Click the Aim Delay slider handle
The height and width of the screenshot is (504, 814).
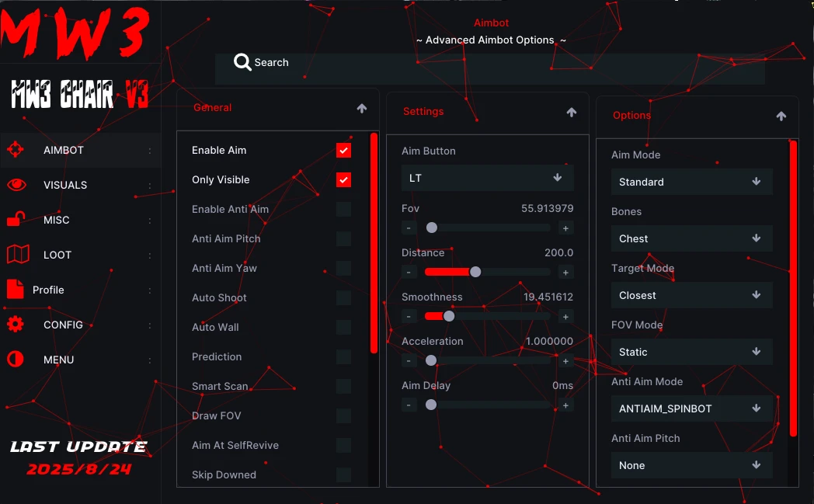coord(431,405)
